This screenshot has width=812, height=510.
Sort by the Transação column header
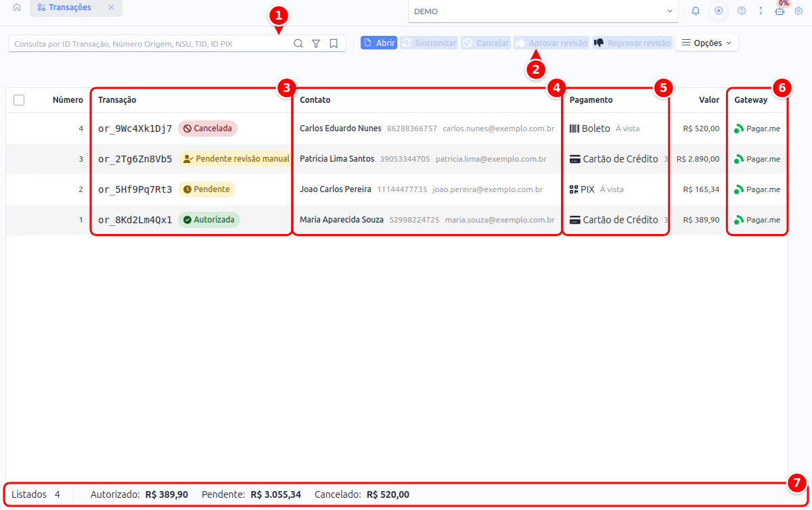pos(117,99)
